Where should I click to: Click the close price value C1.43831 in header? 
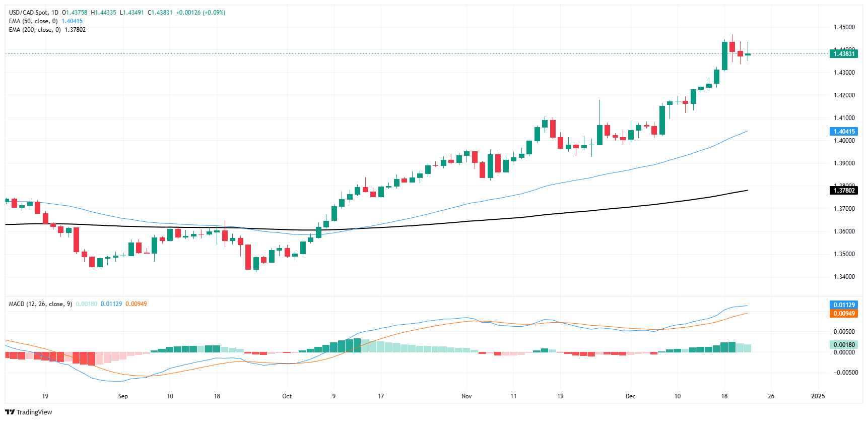(160, 13)
